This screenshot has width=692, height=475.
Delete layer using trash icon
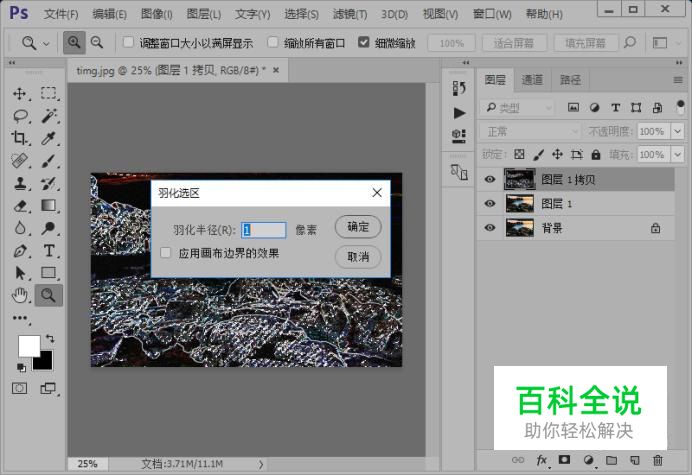pyautogui.click(x=657, y=460)
